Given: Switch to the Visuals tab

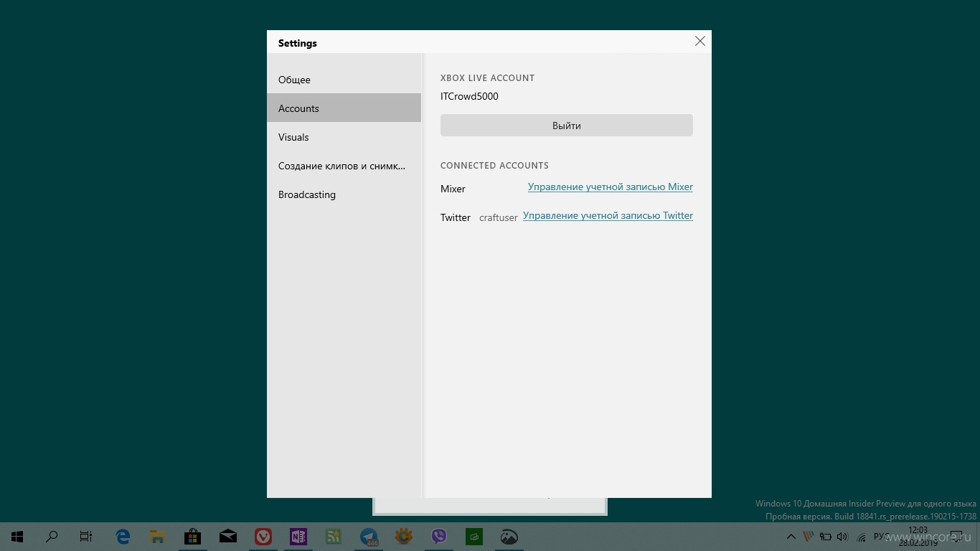Looking at the screenshot, I should [344, 137].
